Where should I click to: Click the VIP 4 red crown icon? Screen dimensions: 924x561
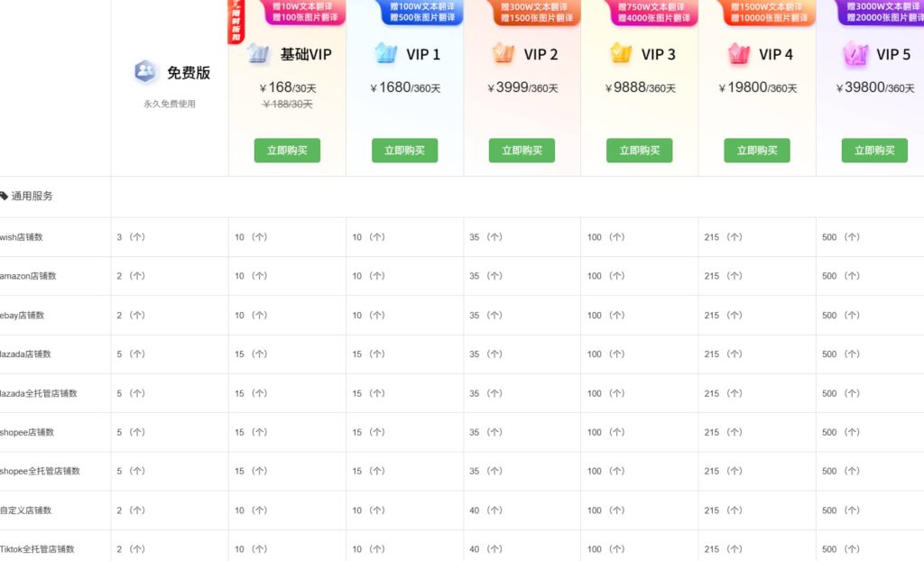coord(738,53)
